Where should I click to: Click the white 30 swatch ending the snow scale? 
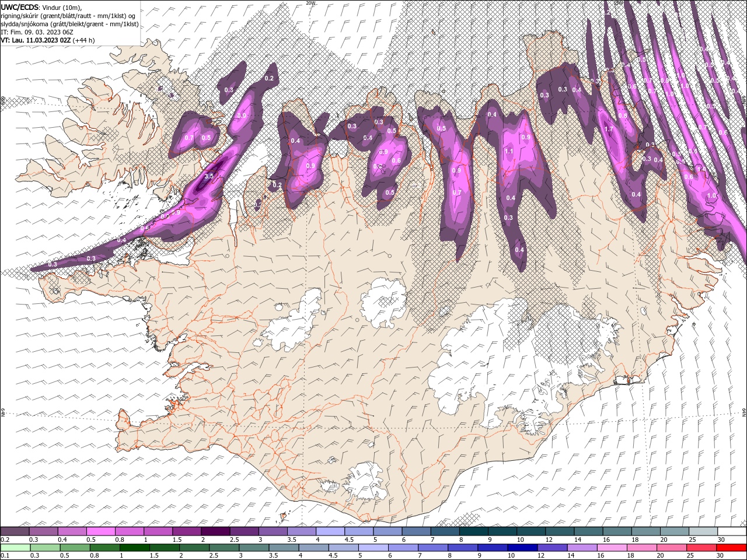coord(732,531)
